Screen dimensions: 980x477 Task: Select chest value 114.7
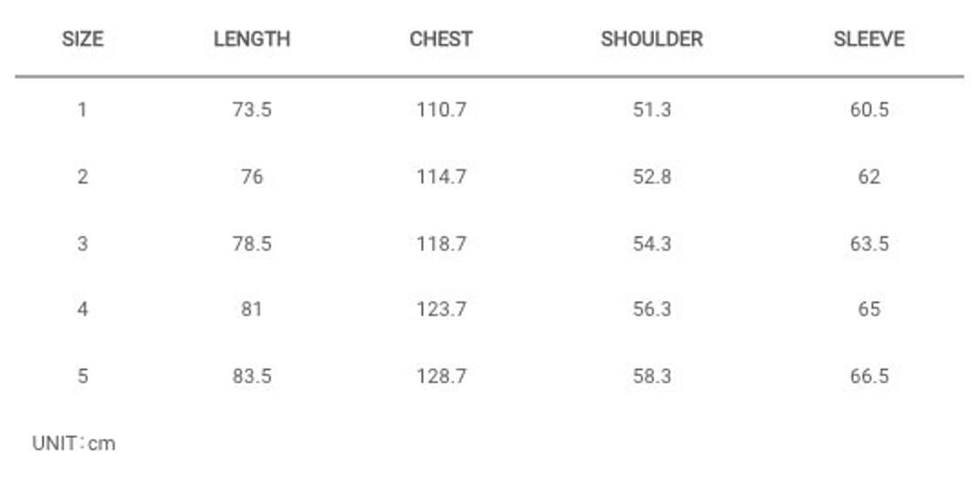[x=442, y=177]
